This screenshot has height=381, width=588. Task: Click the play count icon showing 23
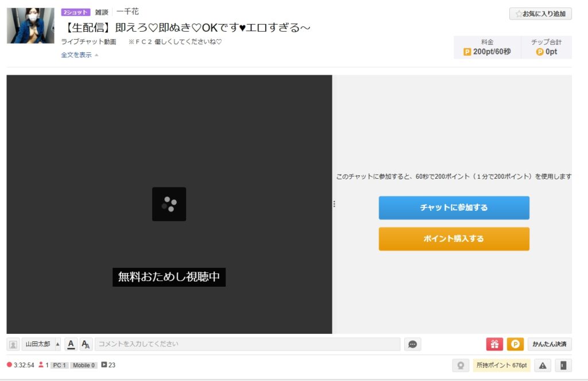(x=105, y=364)
